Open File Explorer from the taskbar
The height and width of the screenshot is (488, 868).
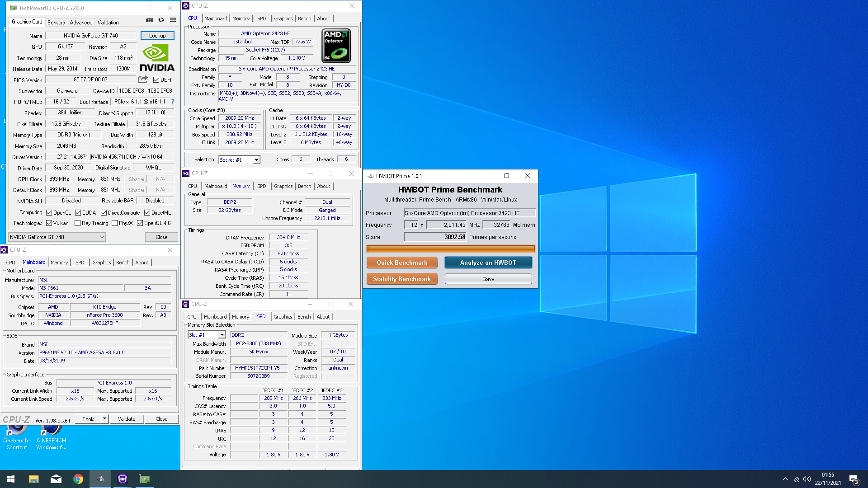[33, 479]
